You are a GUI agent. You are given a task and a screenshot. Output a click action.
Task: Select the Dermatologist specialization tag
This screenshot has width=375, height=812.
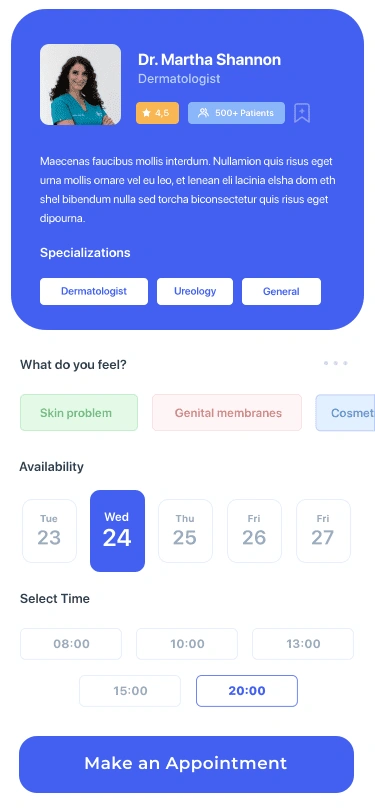[x=94, y=292]
